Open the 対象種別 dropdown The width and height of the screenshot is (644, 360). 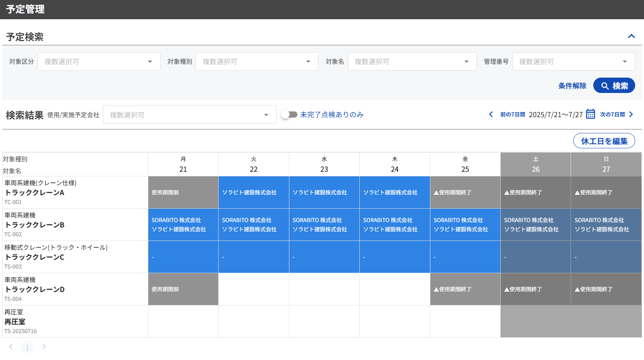click(x=257, y=61)
